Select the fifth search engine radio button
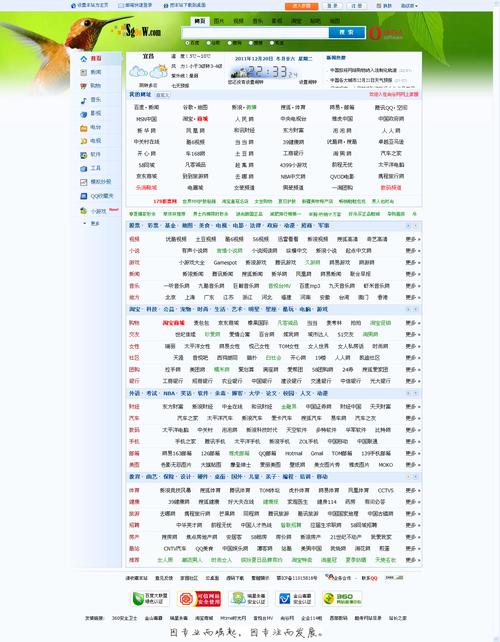500x642 pixels. [x=272, y=43]
